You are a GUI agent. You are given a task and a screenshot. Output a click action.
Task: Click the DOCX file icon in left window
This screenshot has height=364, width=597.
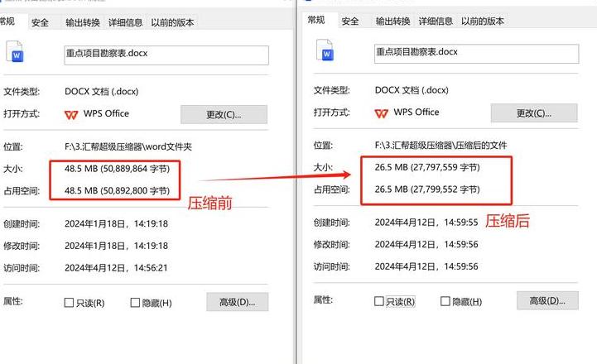(x=14, y=51)
